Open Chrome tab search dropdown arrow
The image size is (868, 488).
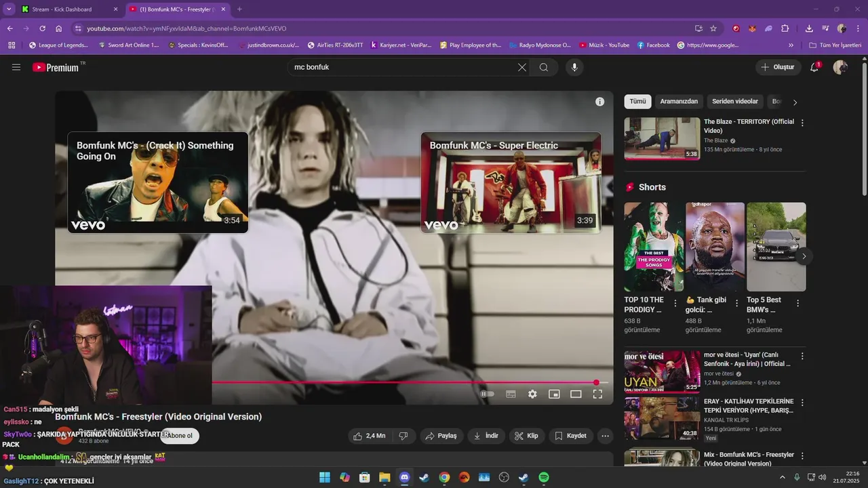click(9, 9)
